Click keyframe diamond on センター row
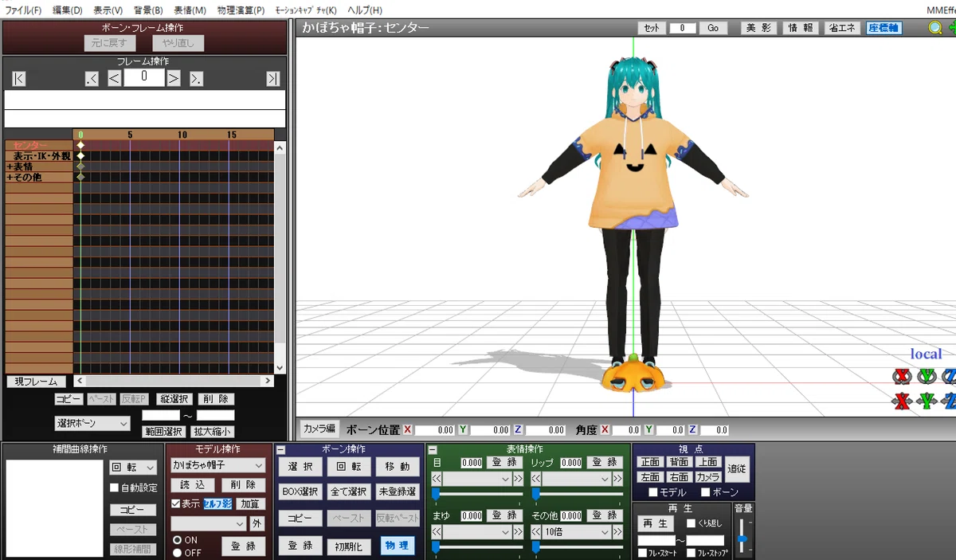Viewport: 956px width, 560px height. point(80,146)
